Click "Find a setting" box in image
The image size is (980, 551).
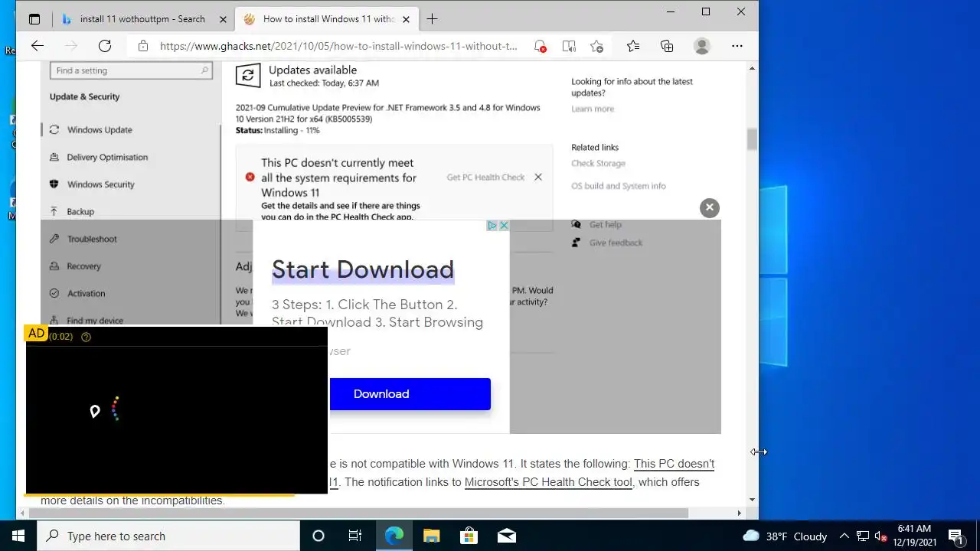(x=131, y=70)
